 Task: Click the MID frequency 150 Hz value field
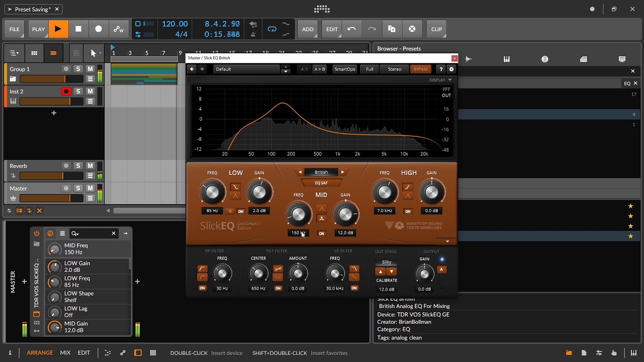(298, 233)
